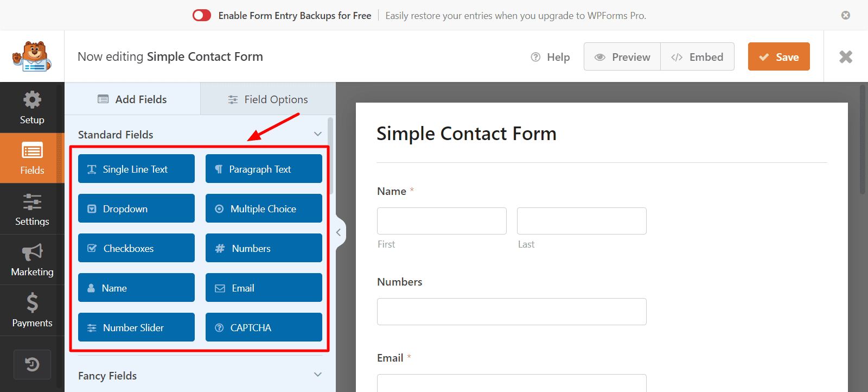This screenshot has height=392, width=868.
Task: Click the Preview button
Action: click(x=622, y=57)
